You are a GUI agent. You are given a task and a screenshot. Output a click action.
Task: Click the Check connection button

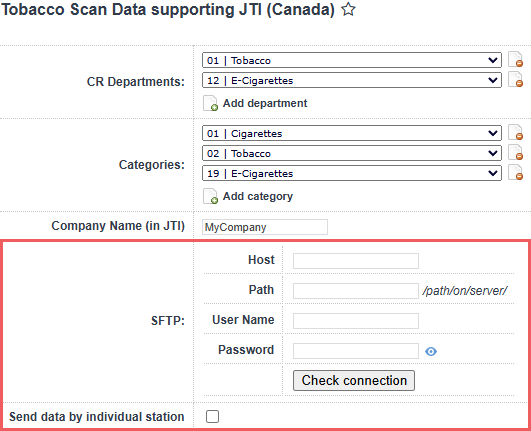[354, 381]
